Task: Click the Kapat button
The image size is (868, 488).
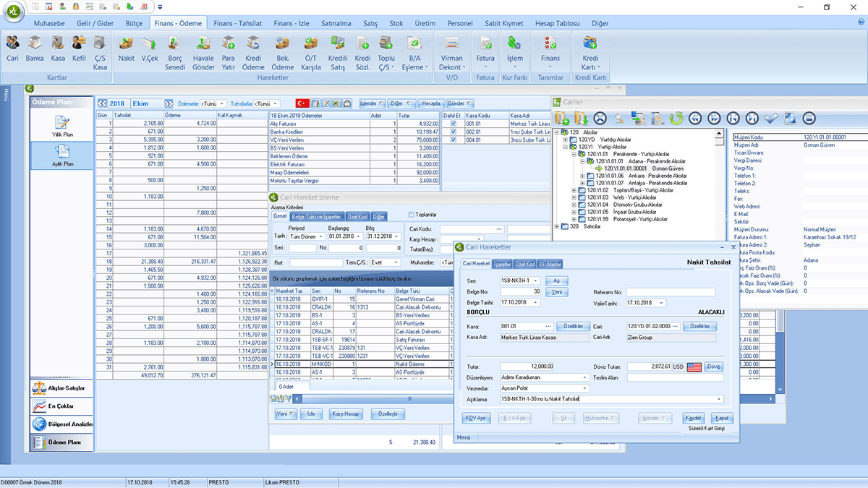Action: tap(721, 418)
